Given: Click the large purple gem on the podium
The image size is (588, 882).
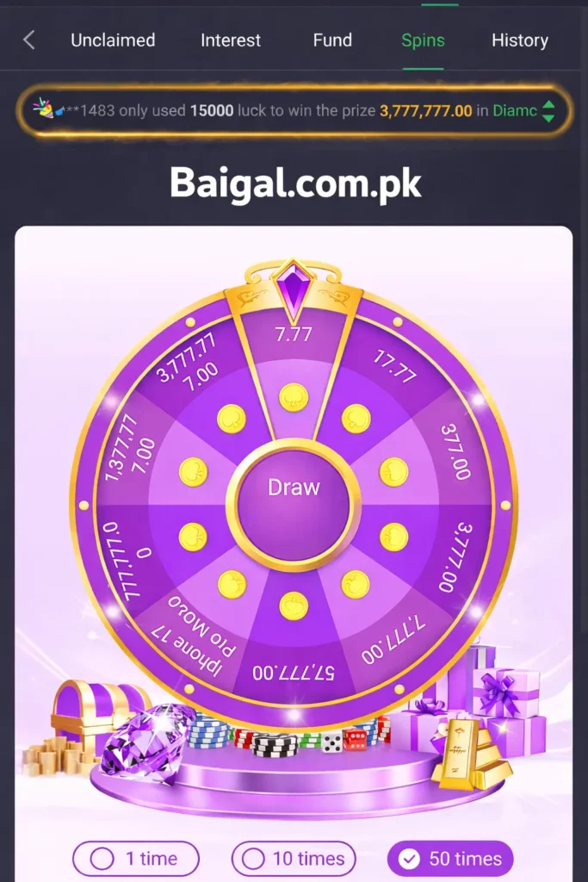Looking at the screenshot, I should pos(148,742).
